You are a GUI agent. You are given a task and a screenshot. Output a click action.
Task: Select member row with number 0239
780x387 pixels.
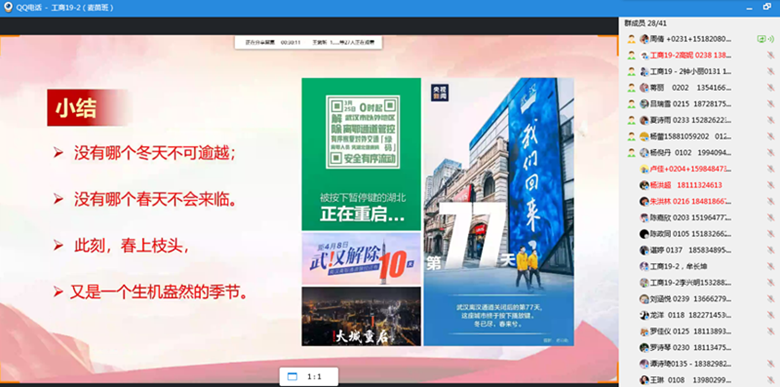click(x=699, y=298)
